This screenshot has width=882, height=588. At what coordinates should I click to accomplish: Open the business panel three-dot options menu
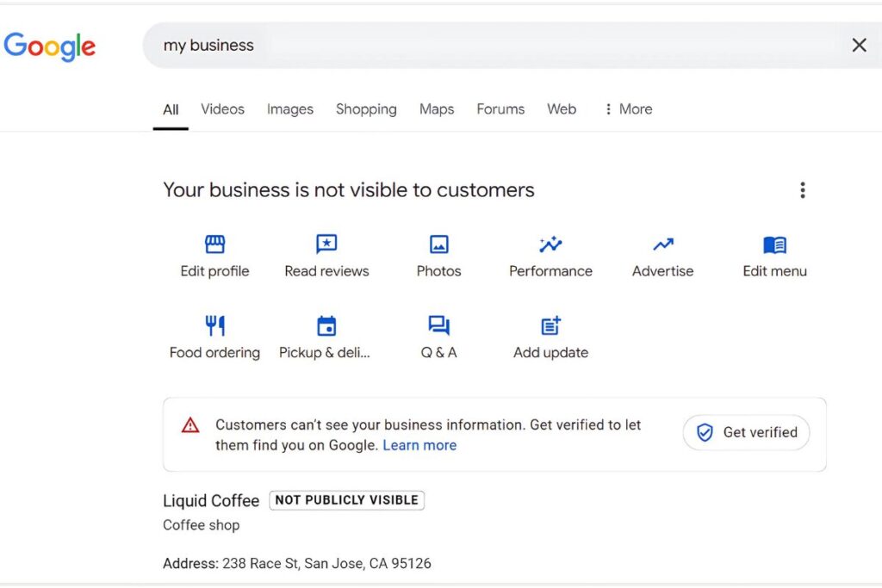point(803,190)
